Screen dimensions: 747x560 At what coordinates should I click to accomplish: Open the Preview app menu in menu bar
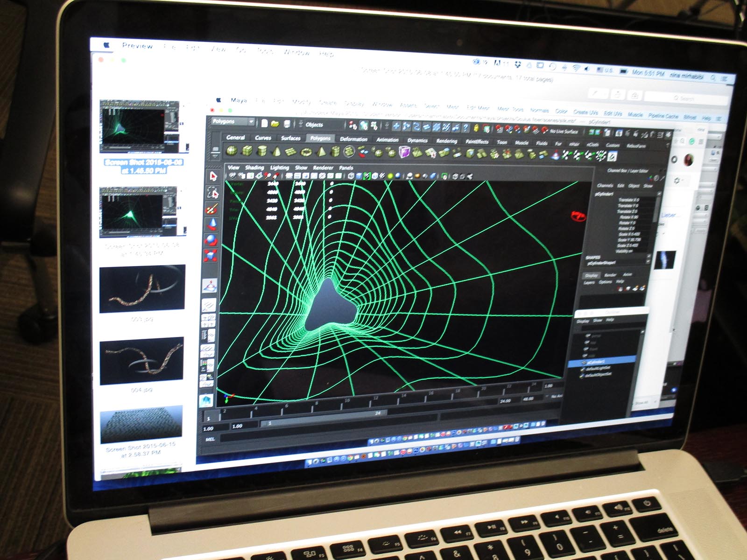click(137, 45)
